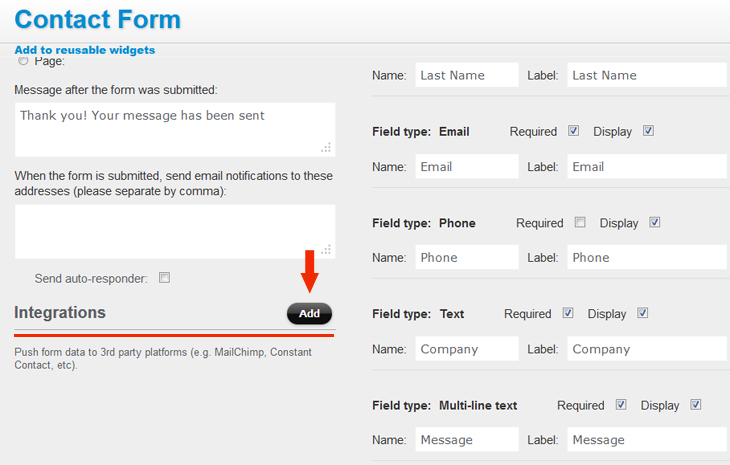730x465 pixels.
Task: Click the Last Name name input
Action: pos(467,75)
